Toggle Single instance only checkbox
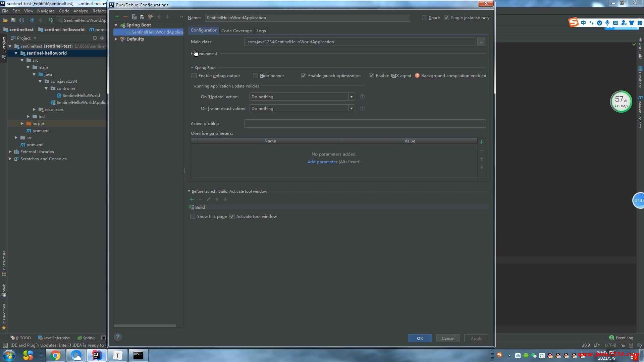 [x=447, y=18]
